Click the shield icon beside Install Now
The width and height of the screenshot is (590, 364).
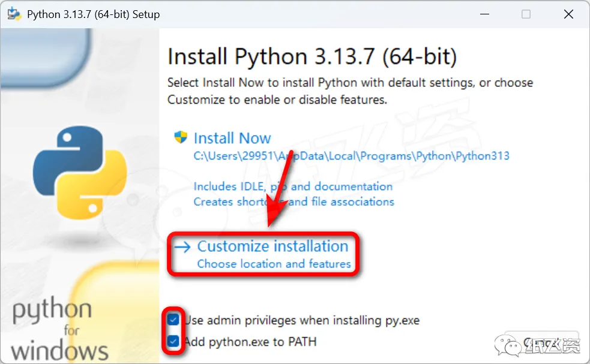[181, 137]
